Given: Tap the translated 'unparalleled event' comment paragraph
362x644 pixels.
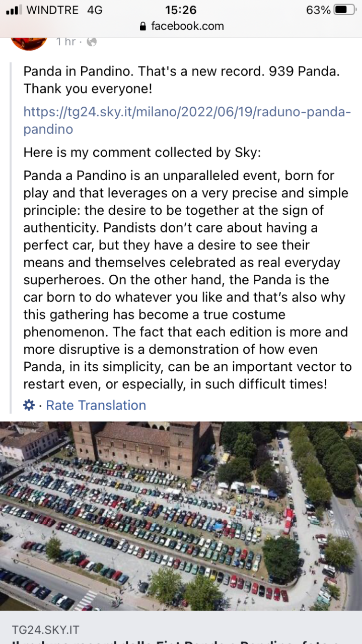Looking at the screenshot, I should click(187, 280).
